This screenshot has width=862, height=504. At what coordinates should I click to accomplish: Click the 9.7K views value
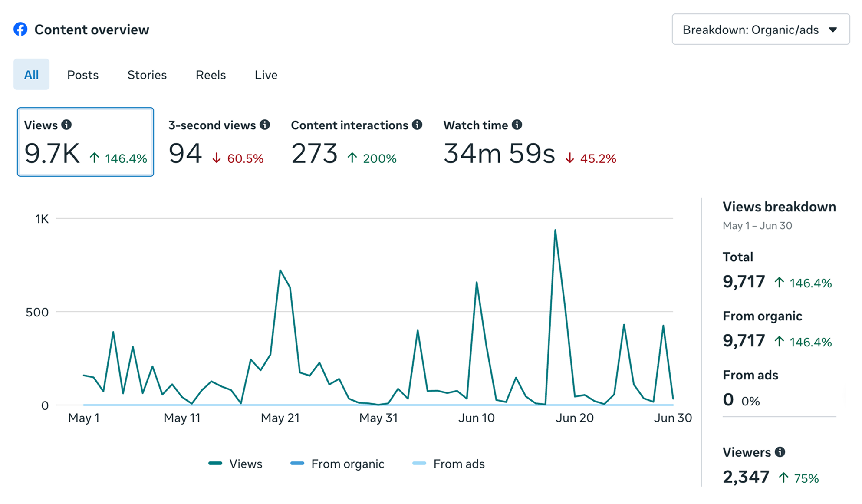coord(52,154)
